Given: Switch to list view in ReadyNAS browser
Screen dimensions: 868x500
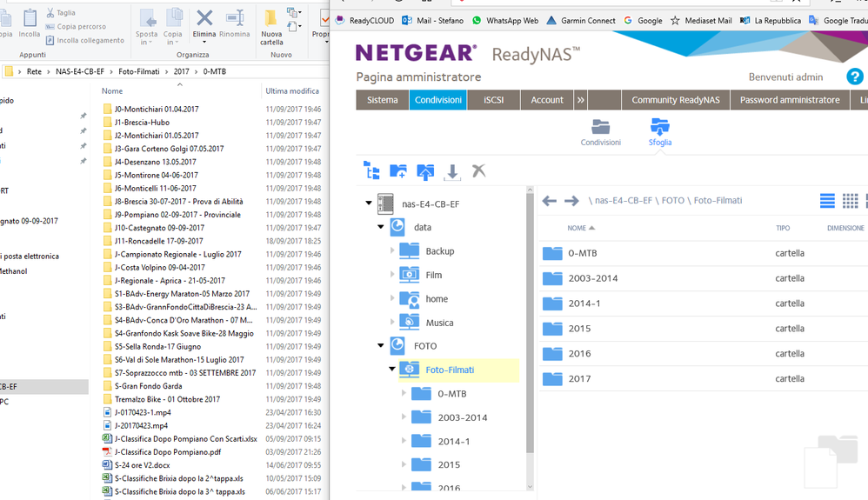Looking at the screenshot, I should click(827, 201).
